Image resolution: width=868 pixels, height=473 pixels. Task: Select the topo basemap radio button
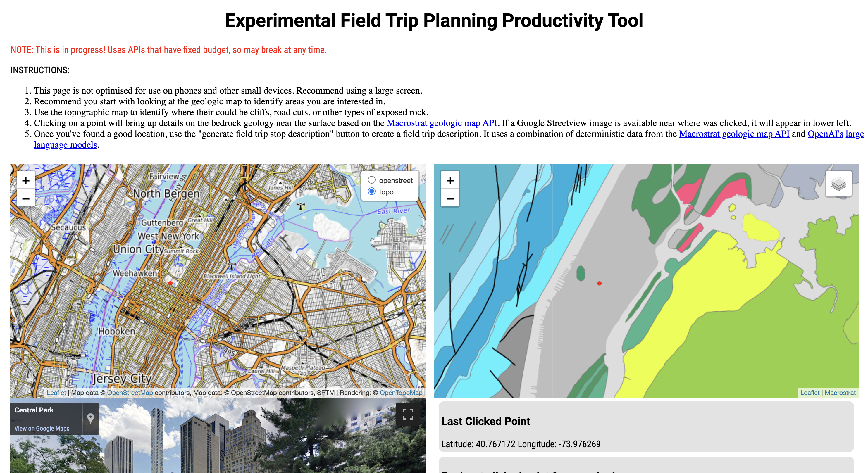click(371, 191)
